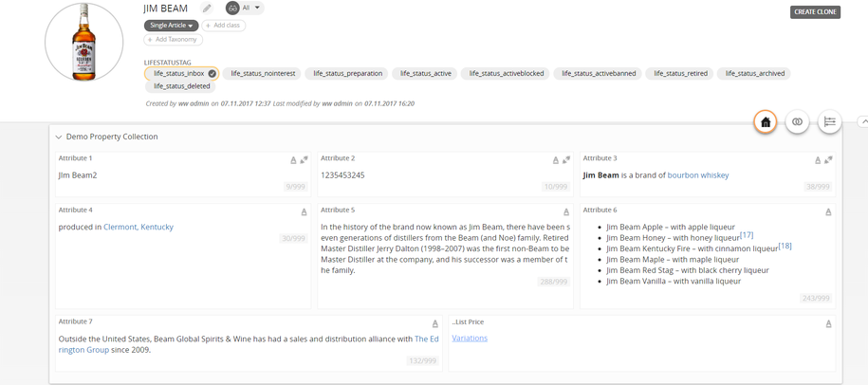Screen dimensions: 868x385
Task: Click the list structure view icon
Action: tap(829, 122)
